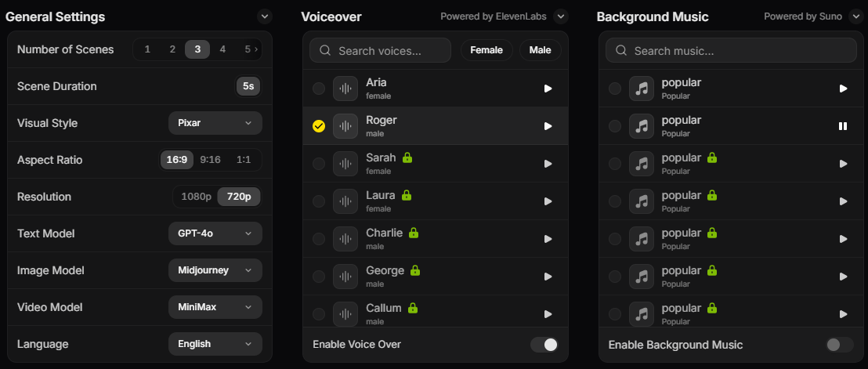Click the lock icon next to Laura
The width and height of the screenshot is (868, 369).
point(407,195)
